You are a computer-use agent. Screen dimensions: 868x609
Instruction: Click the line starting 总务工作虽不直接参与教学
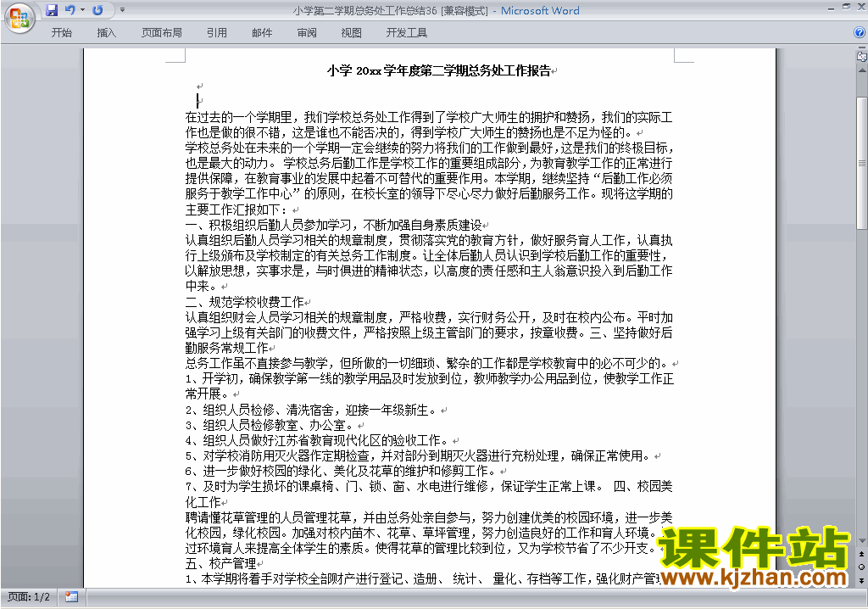click(x=428, y=364)
